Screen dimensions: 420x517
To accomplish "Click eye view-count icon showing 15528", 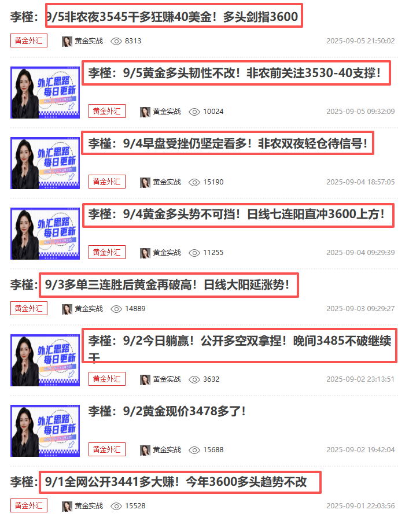I will pos(116,506).
